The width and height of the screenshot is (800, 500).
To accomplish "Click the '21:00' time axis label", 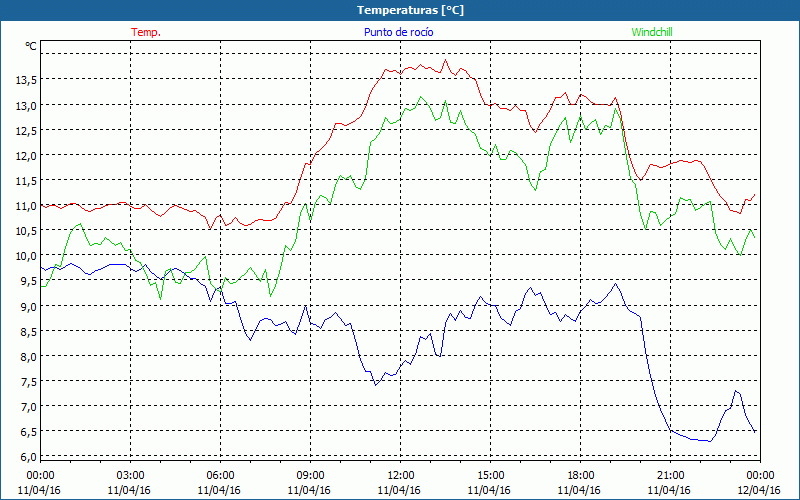I will click(x=670, y=475).
